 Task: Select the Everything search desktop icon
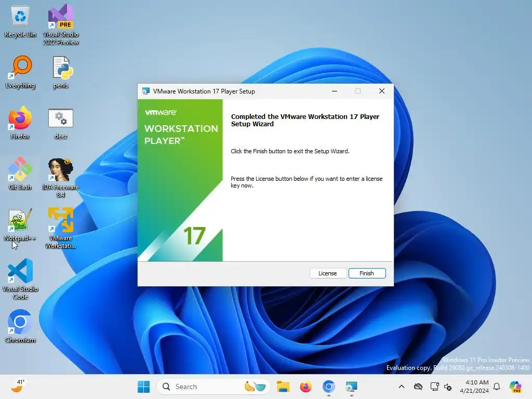(x=20, y=72)
